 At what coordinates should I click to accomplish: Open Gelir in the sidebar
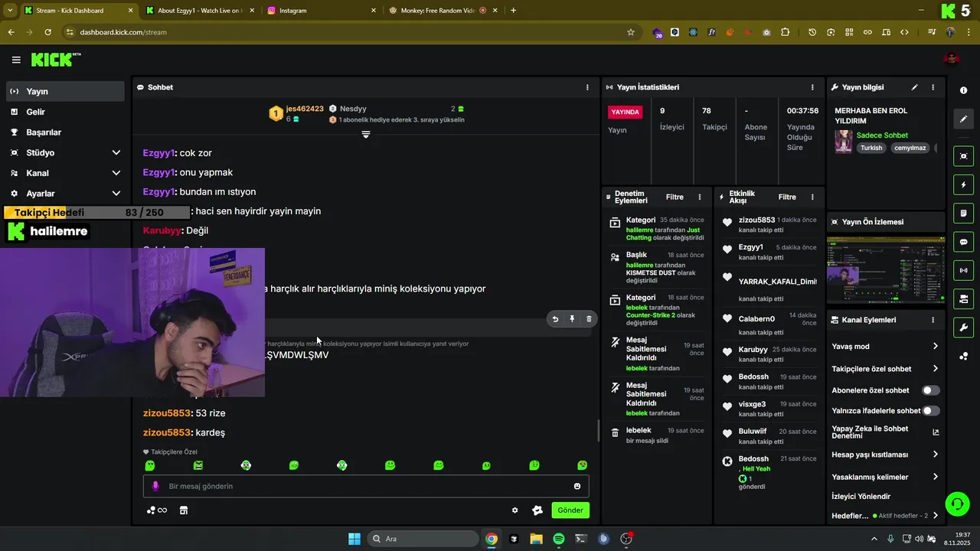(64, 112)
